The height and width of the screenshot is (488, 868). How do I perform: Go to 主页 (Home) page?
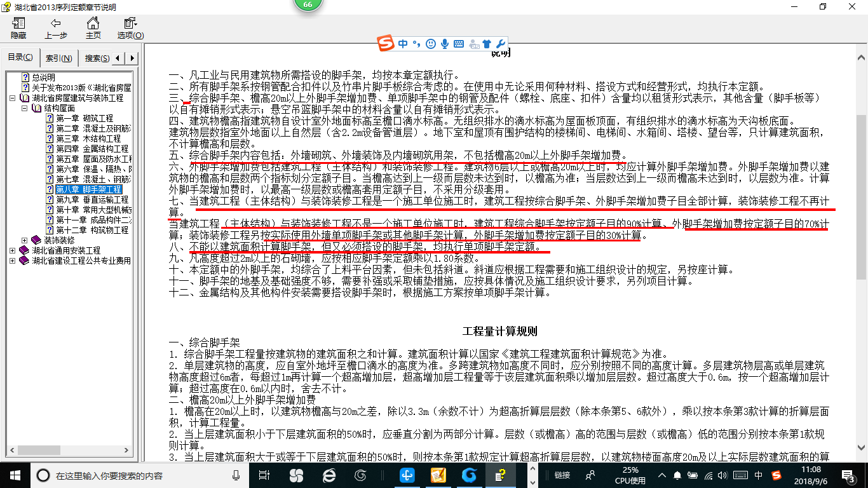pos(93,28)
